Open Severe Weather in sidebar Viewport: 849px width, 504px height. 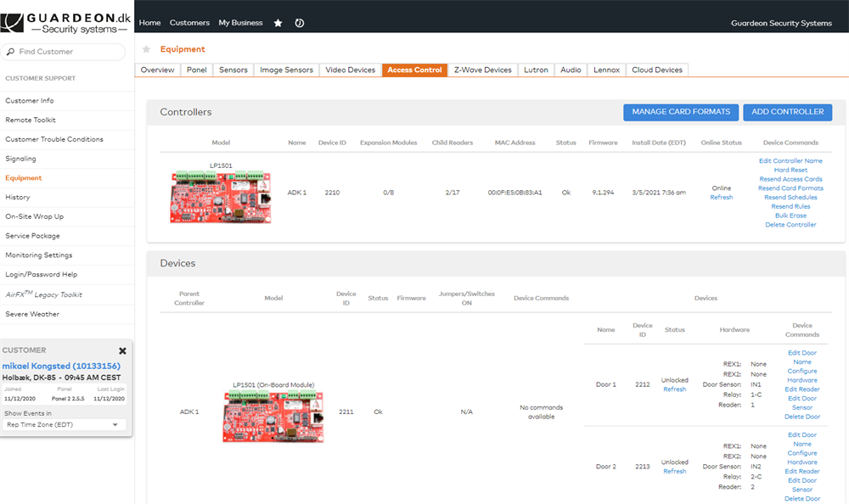[32, 314]
